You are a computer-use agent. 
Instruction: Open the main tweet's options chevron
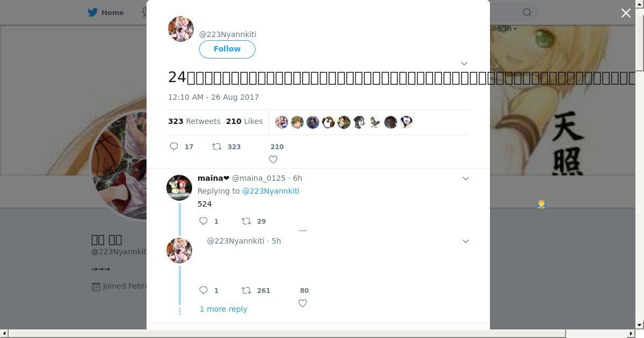464,63
